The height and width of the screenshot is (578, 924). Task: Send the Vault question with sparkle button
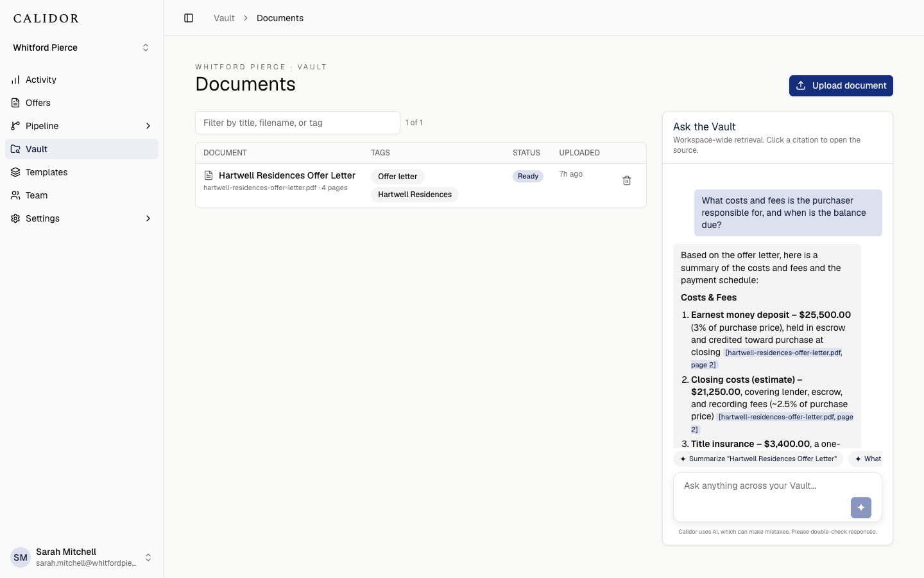point(861,507)
